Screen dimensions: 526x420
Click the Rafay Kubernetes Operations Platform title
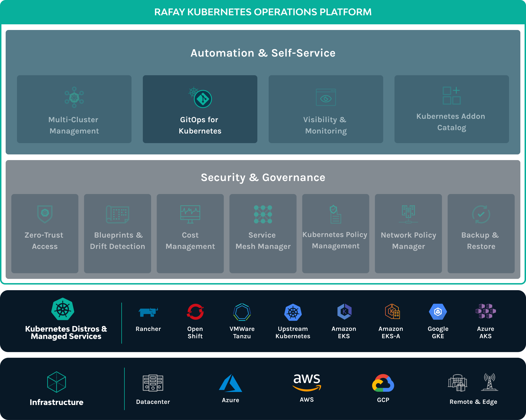263,12
